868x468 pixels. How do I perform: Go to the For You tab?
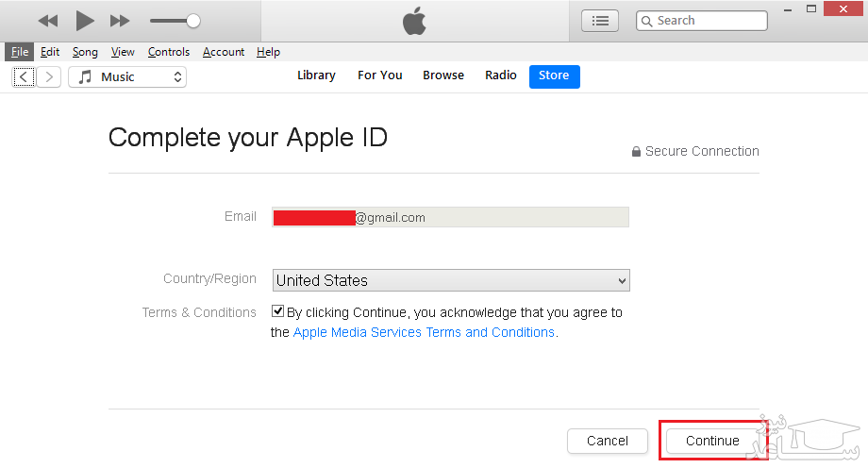379,75
